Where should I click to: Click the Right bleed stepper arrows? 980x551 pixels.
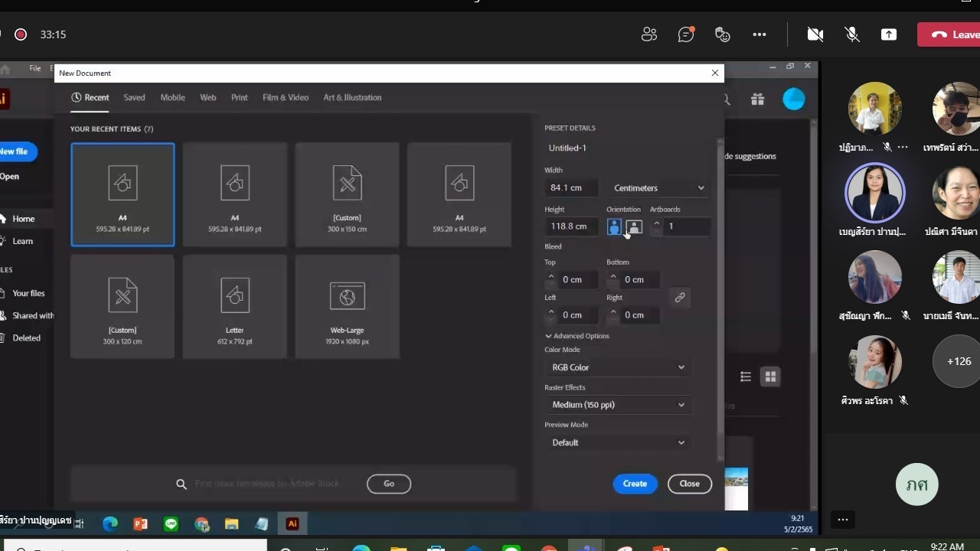(x=612, y=315)
